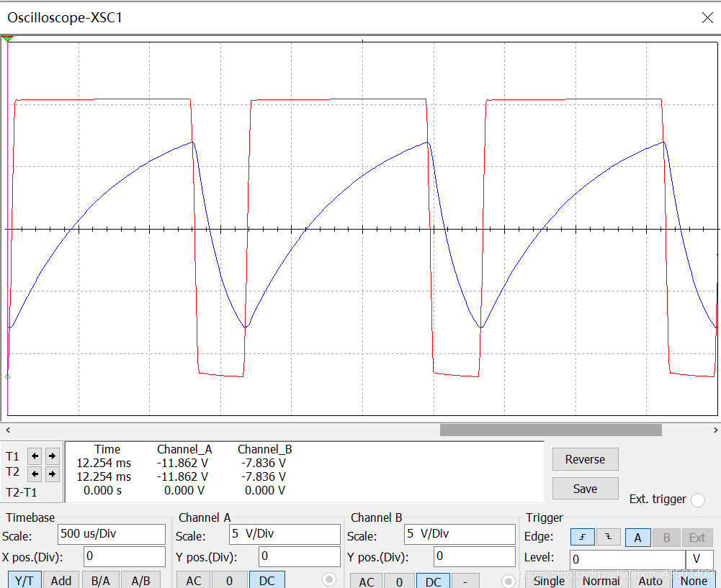721x588 pixels.
Task: Set Channel A coupling to 0
Action: pos(230,580)
